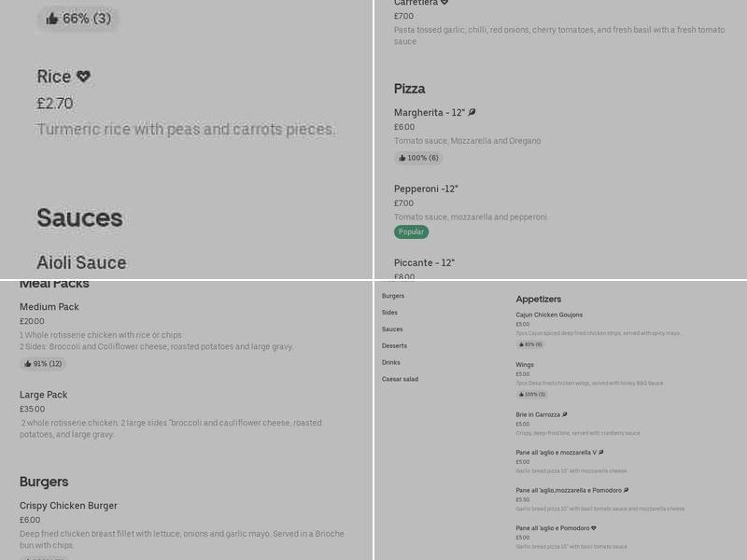This screenshot has height=560, width=747.
Task: Open the Crispy Chicken Burger item
Action: (x=68, y=506)
